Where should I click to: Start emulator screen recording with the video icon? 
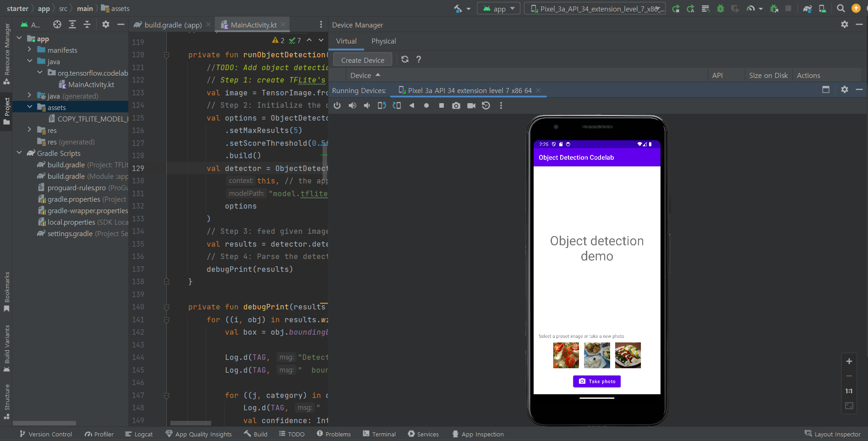point(471,106)
